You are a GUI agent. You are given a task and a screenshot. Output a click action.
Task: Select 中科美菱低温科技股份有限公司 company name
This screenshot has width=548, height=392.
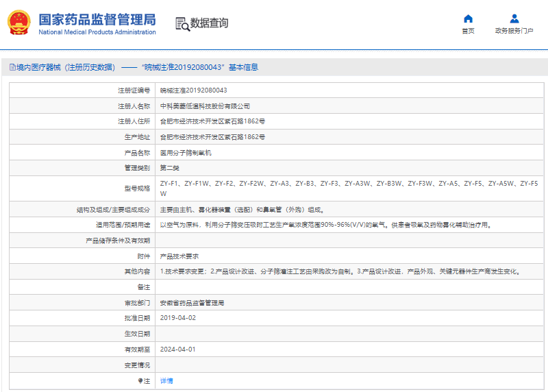tap(205, 106)
